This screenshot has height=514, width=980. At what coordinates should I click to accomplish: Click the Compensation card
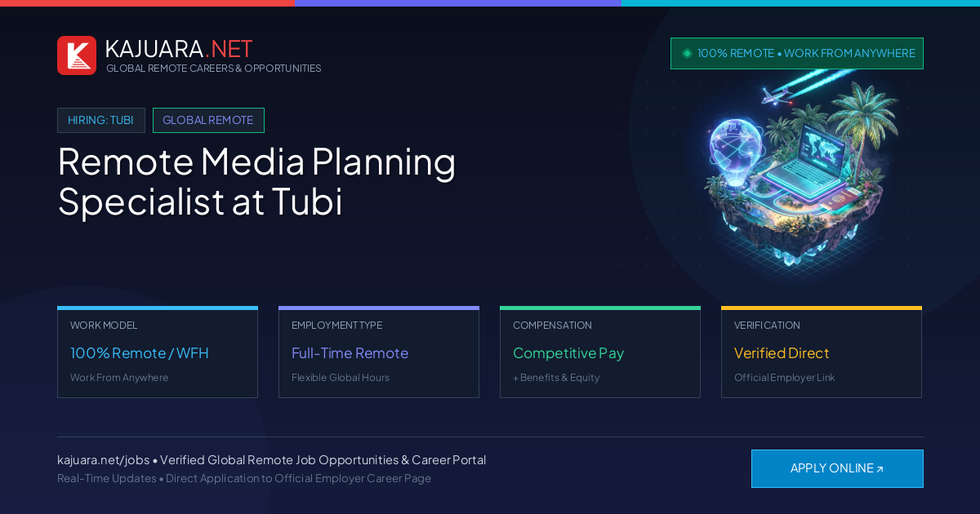[x=600, y=352]
